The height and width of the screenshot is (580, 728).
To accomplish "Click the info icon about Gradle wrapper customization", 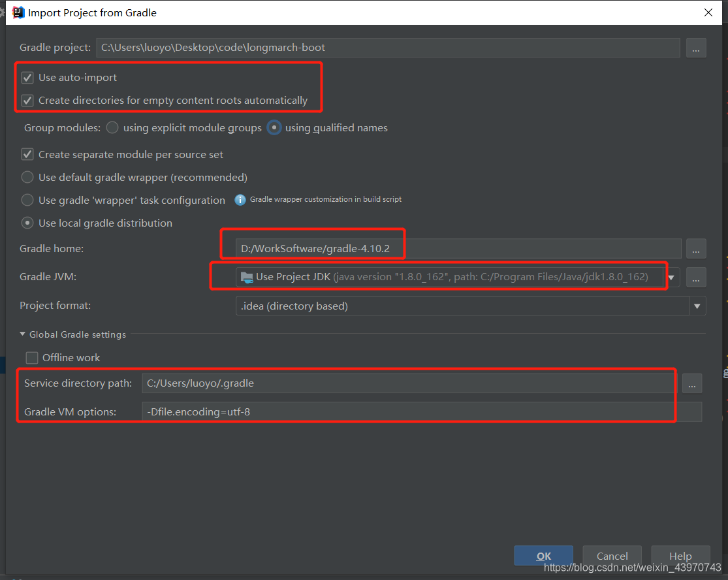I will (x=240, y=199).
